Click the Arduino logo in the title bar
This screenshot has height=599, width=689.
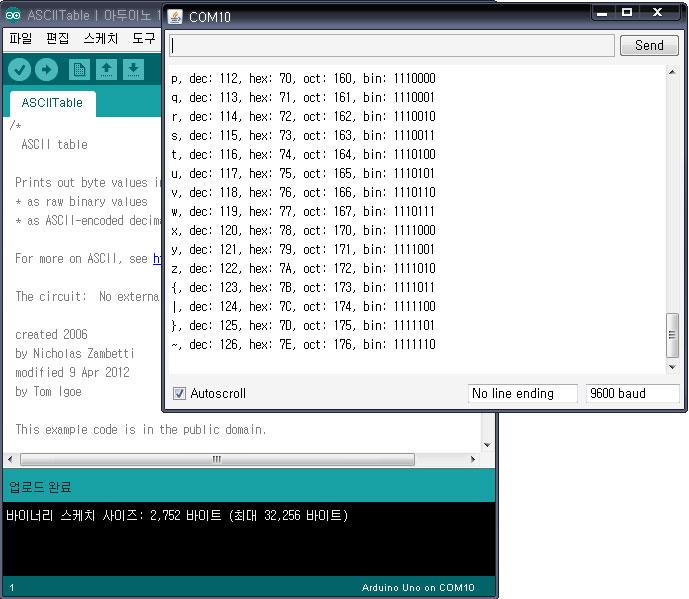tap(13, 15)
